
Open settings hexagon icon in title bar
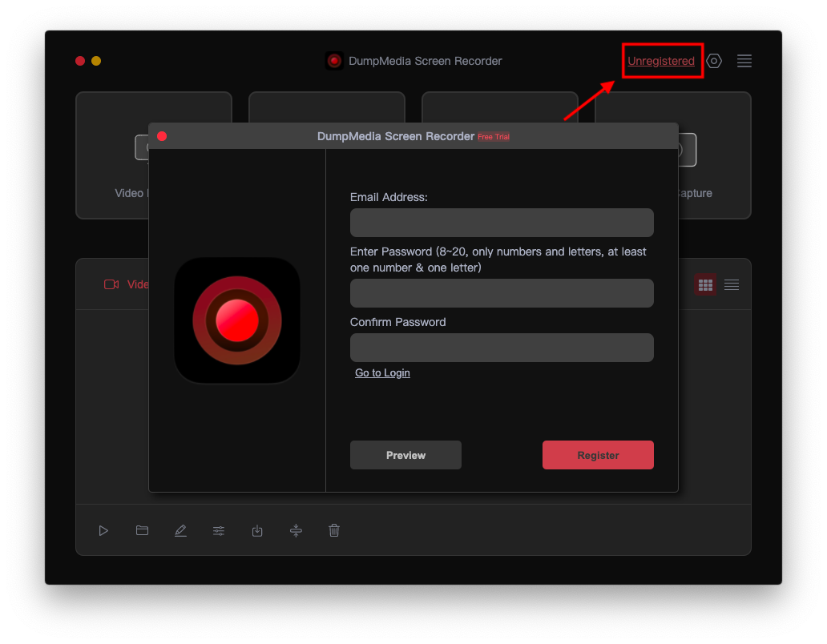(713, 61)
